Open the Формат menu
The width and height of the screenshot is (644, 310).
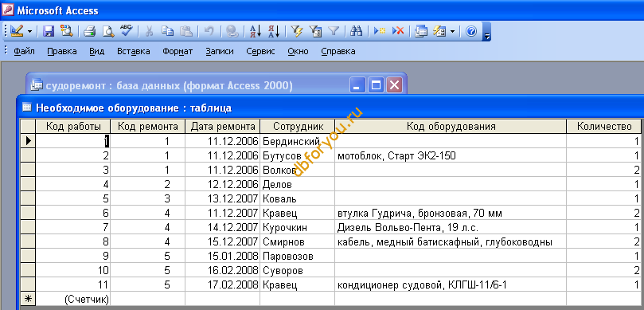[x=178, y=51]
